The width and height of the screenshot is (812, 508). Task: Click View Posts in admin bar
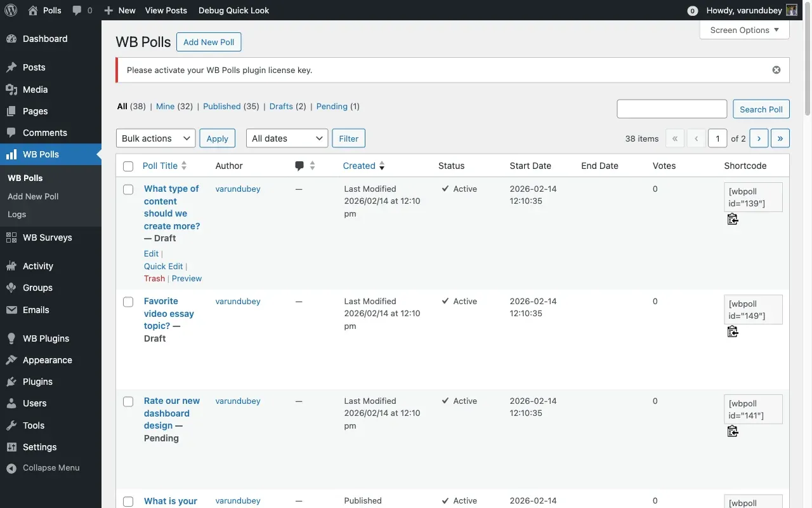pos(166,10)
